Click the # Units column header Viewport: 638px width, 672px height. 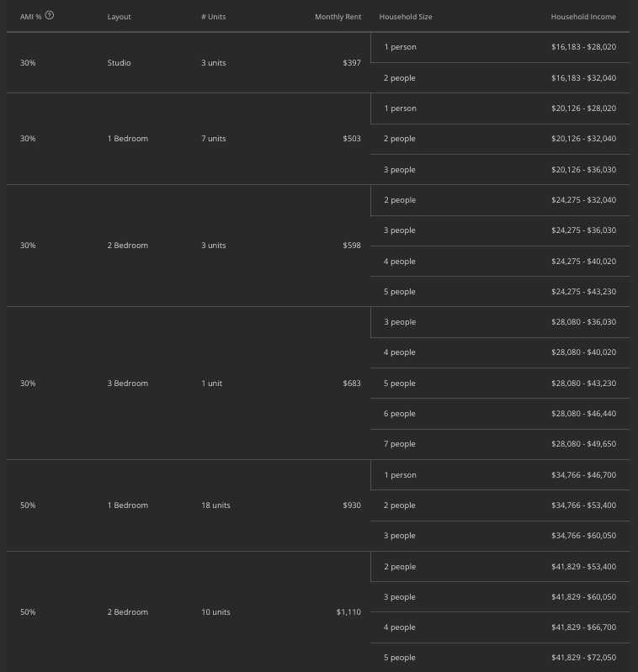click(214, 17)
